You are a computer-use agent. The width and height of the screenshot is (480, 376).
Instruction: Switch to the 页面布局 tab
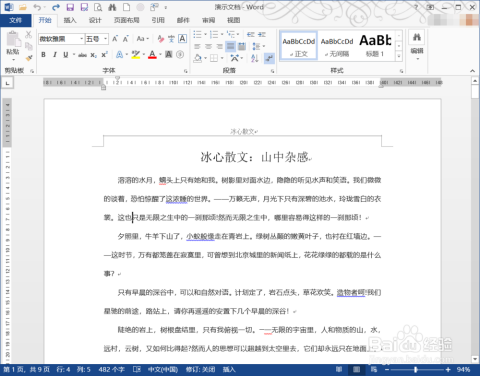point(127,20)
